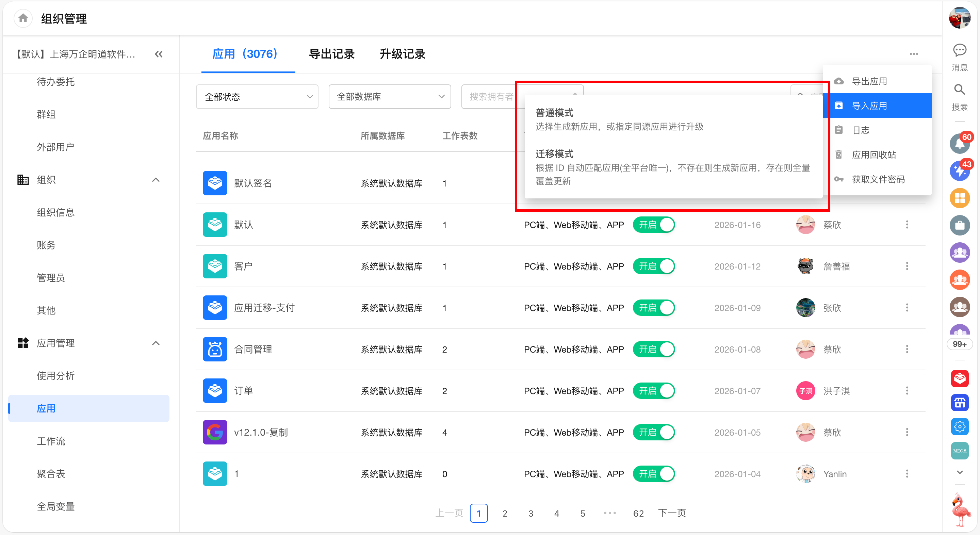Click the 合同管理 app icon
980x535 pixels.
pyautogui.click(x=215, y=349)
